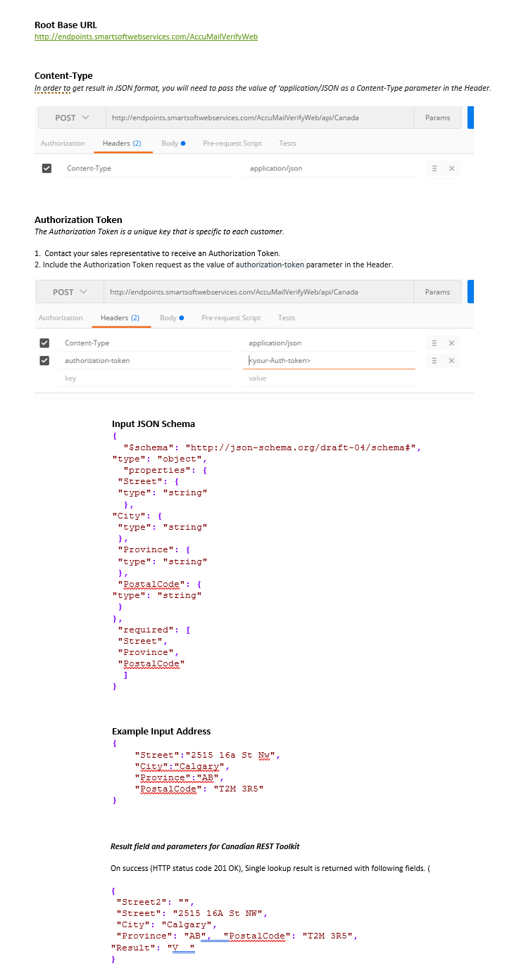
Task: Open Tests tab in Content-Type section
Action: (287, 144)
